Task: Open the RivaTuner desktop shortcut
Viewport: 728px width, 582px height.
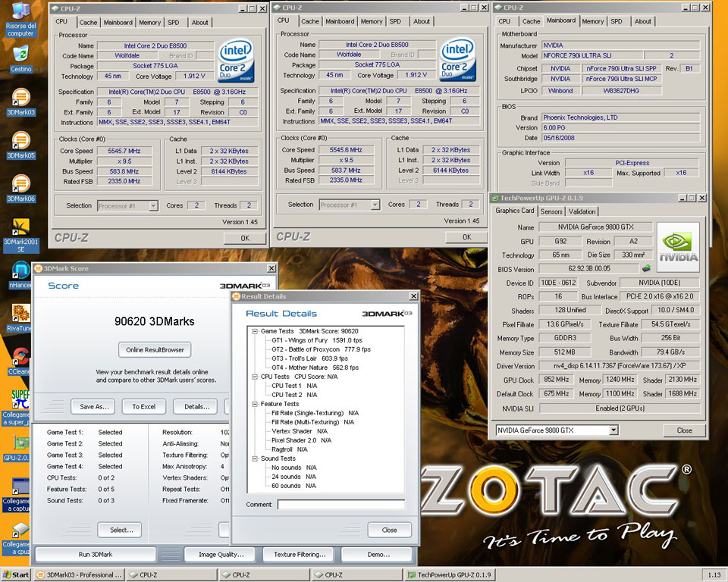Action: point(20,318)
